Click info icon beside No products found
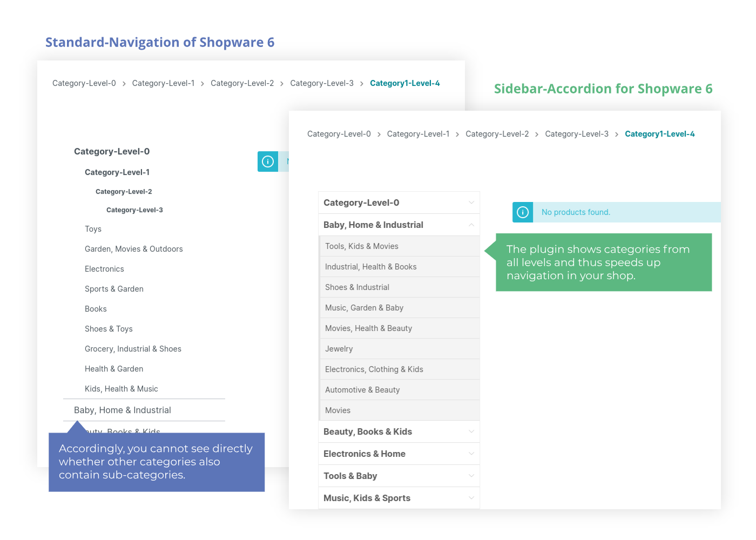This screenshot has height=540, width=756. (523, 212)
